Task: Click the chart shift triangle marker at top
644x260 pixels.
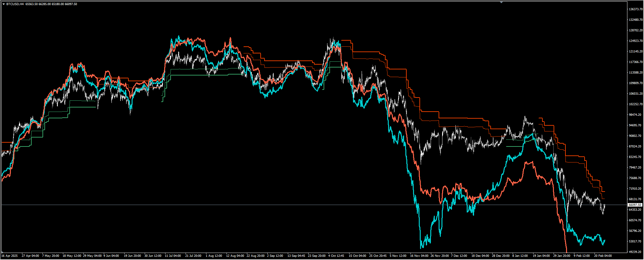Action: 501,2
